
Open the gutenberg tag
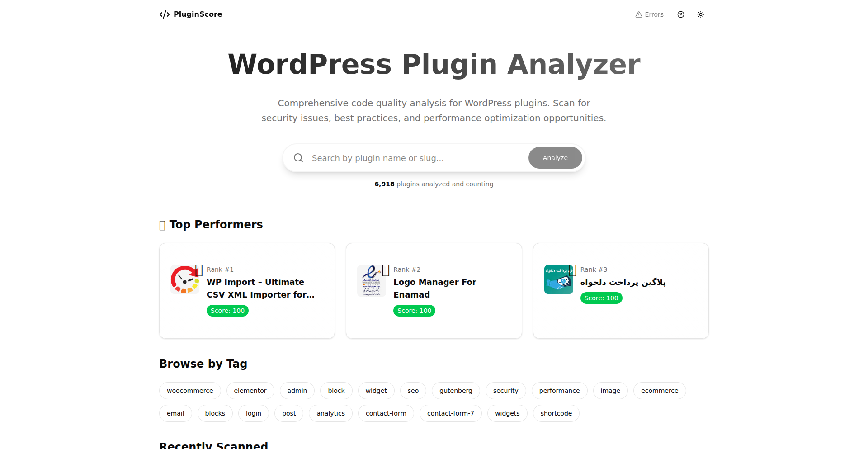point(456,390)
